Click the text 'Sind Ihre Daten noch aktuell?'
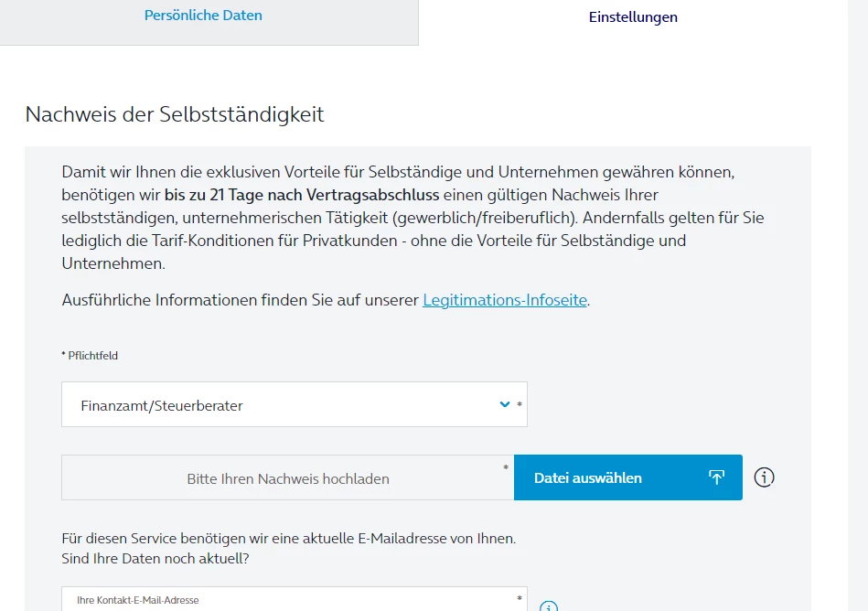Image resolution: width=868 pixels, height=611 pixels. point(155,559)
